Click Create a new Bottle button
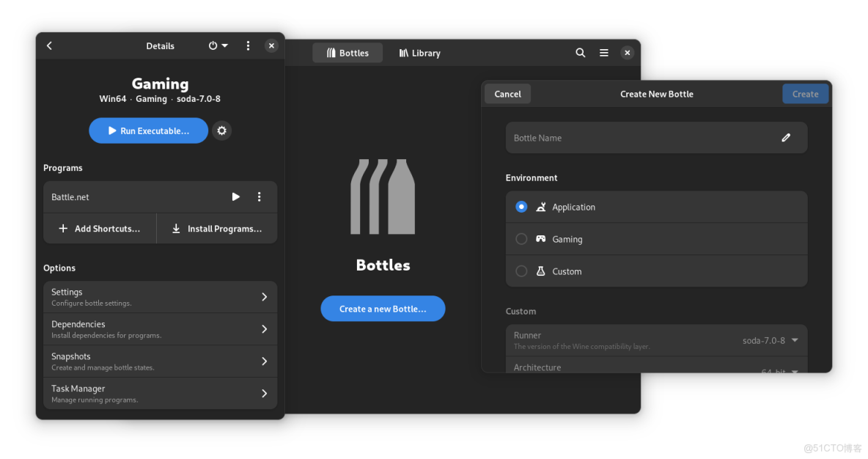The image size is (868, 459). 383,309
